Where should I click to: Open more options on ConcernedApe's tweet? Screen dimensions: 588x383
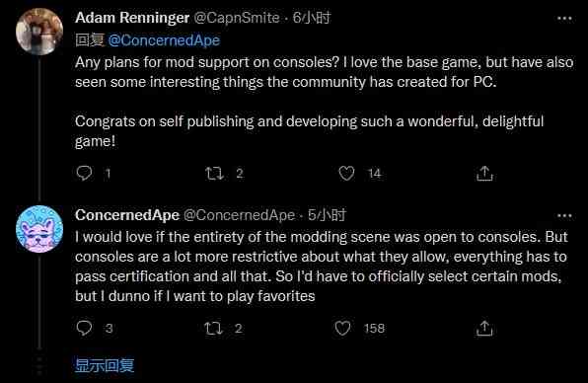coord(564,216)
